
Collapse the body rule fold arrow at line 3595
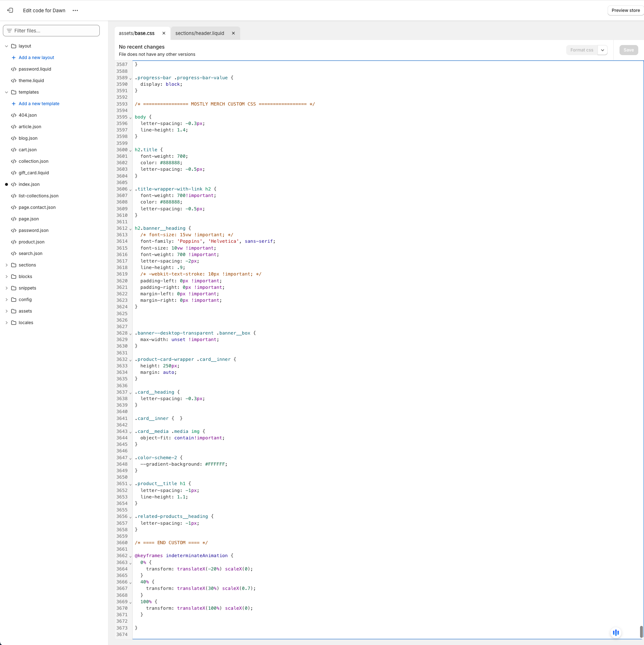pos(130,117)
